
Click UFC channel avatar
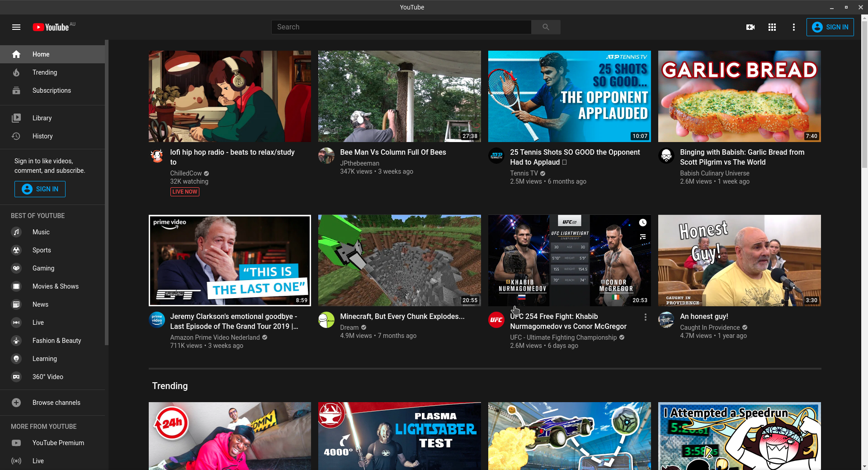tap(496, 320)
